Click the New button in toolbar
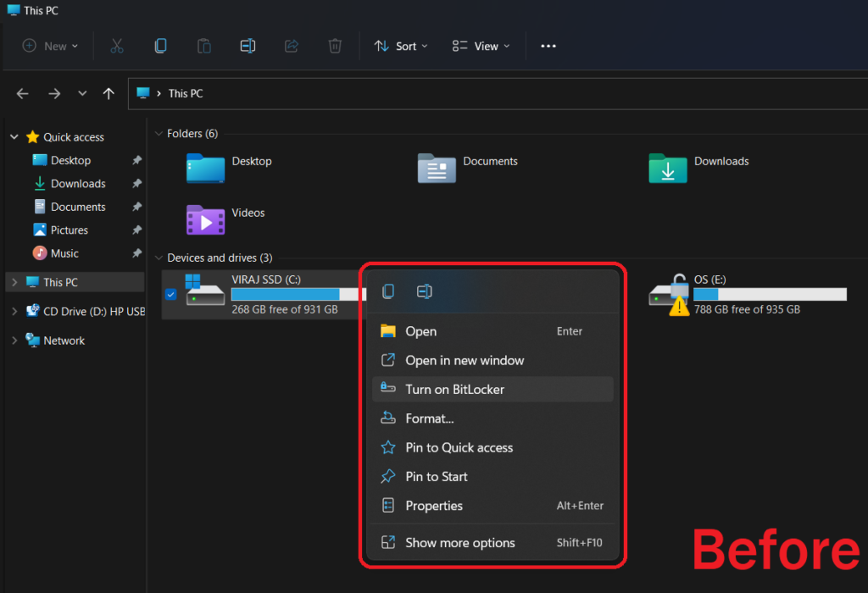Viewport: 868px width, 593px height. (x=50, y=46)
